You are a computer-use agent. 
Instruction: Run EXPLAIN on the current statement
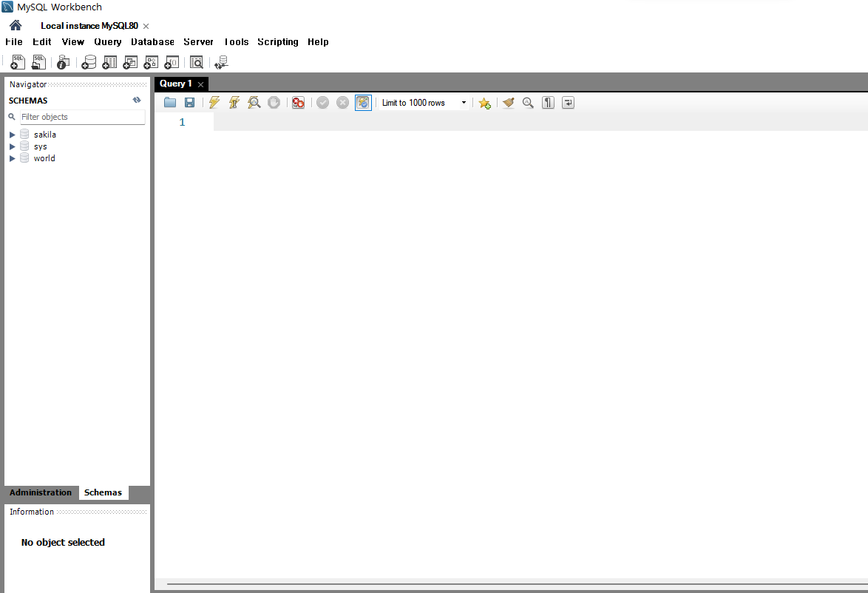(254, 103)
